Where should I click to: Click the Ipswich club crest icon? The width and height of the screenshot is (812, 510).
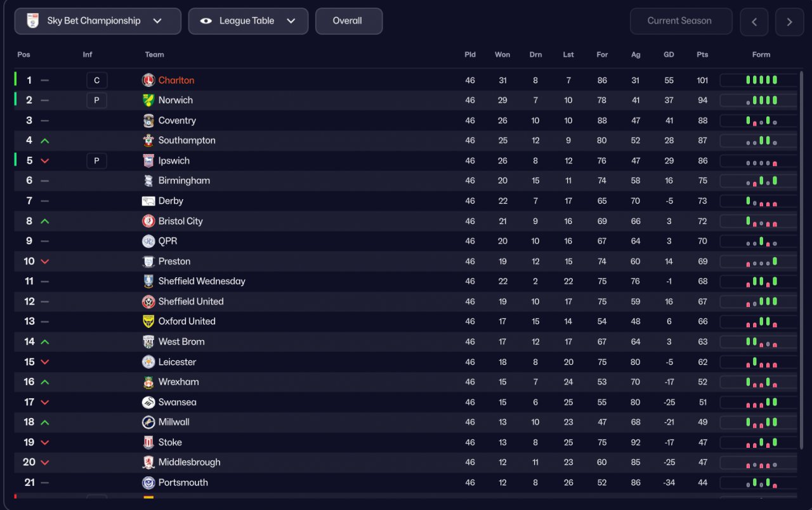pyautogui.click(x=148, y=160)
